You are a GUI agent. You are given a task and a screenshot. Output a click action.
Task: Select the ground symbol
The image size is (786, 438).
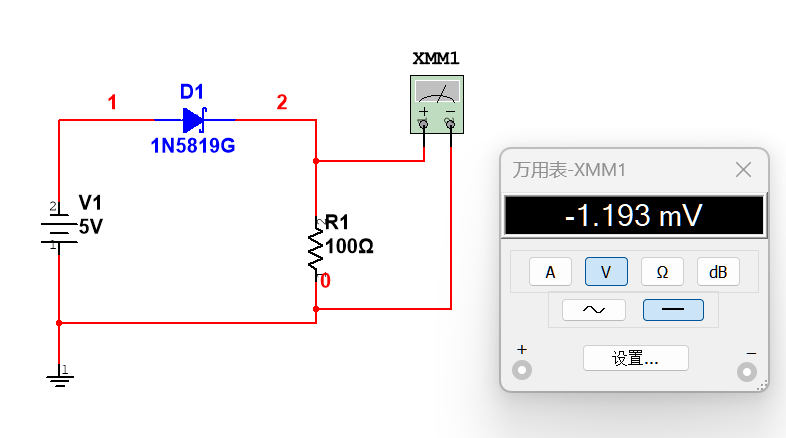tap(60, 376)
